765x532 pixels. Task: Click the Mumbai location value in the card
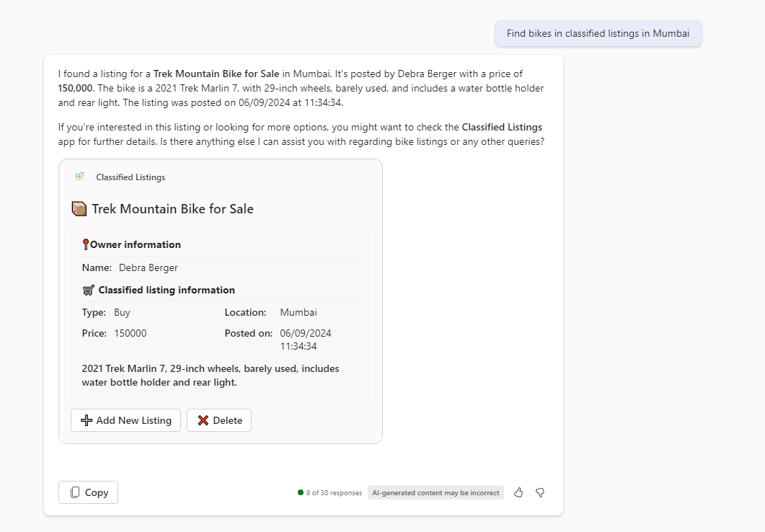[299, 312]
